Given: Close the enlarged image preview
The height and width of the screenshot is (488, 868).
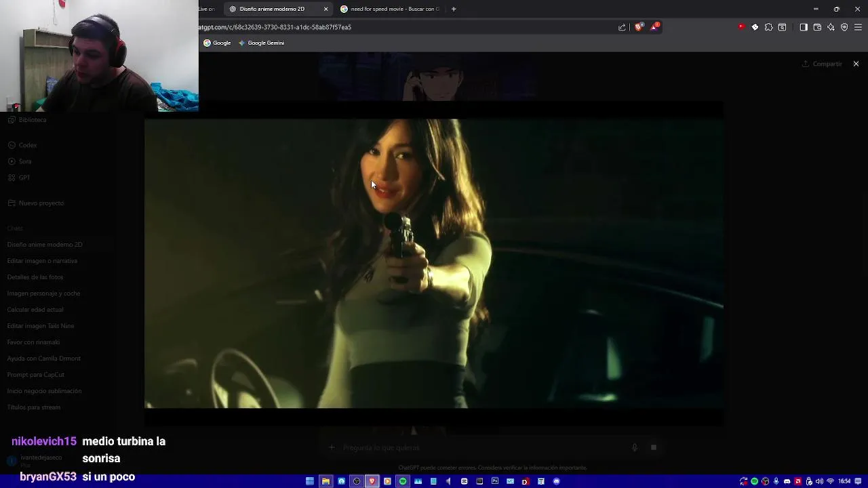Looking at the screenshot, I should (856, 64).
